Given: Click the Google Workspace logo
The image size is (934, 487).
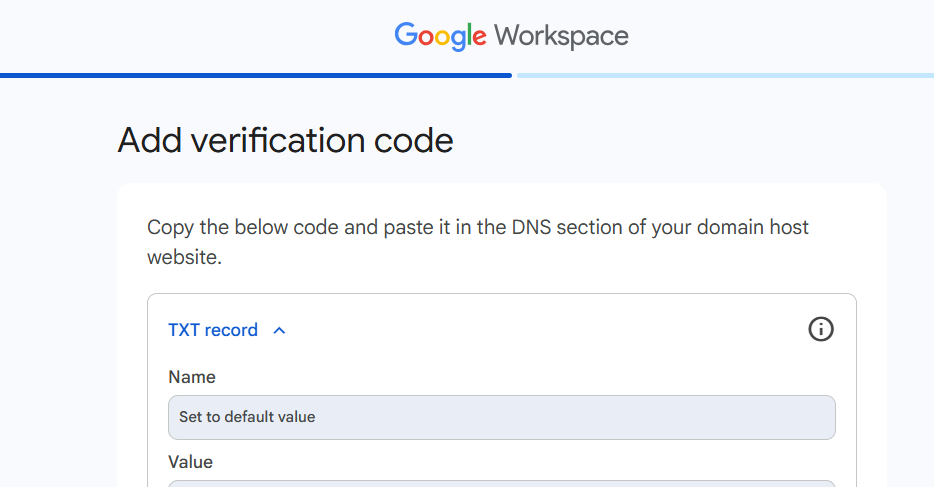Looking at the screenshot, I should point(511,36).
